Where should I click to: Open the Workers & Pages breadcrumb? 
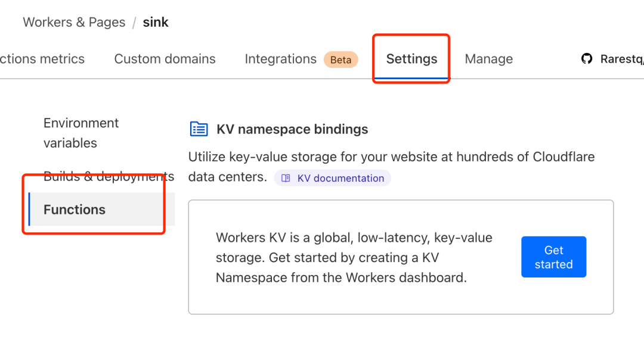74,22
